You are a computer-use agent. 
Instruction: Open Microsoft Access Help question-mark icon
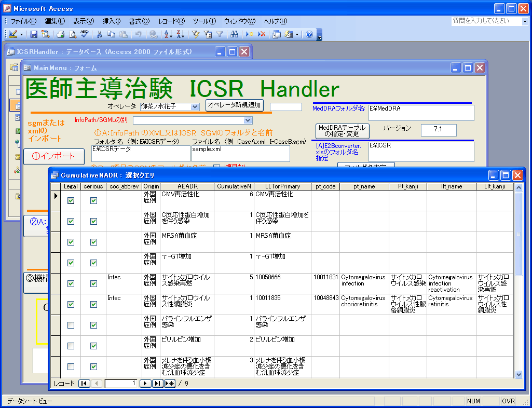pyautogui.click(x=309, y=34)
